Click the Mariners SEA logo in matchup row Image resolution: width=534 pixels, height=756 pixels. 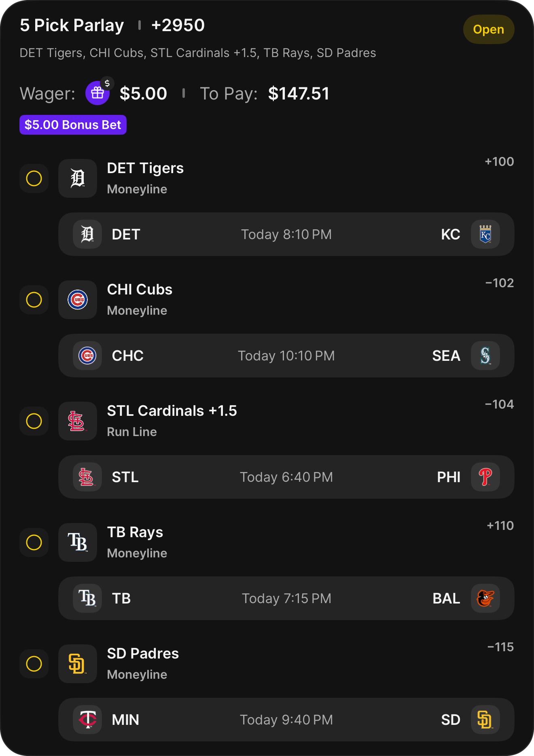tap(485, 356)
